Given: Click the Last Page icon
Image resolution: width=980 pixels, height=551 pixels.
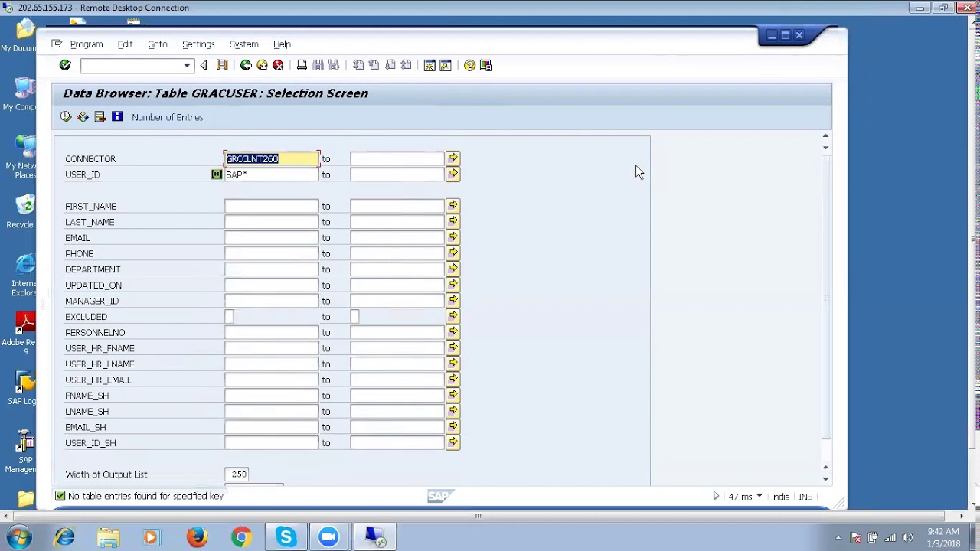Looking at the screenshot, I should (x=406, y=66).
